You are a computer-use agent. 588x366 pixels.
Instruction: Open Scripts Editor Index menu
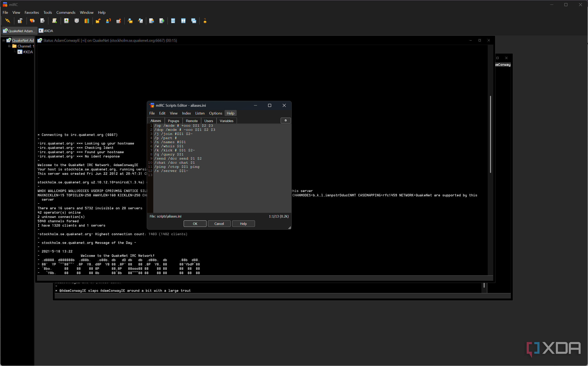187,113
